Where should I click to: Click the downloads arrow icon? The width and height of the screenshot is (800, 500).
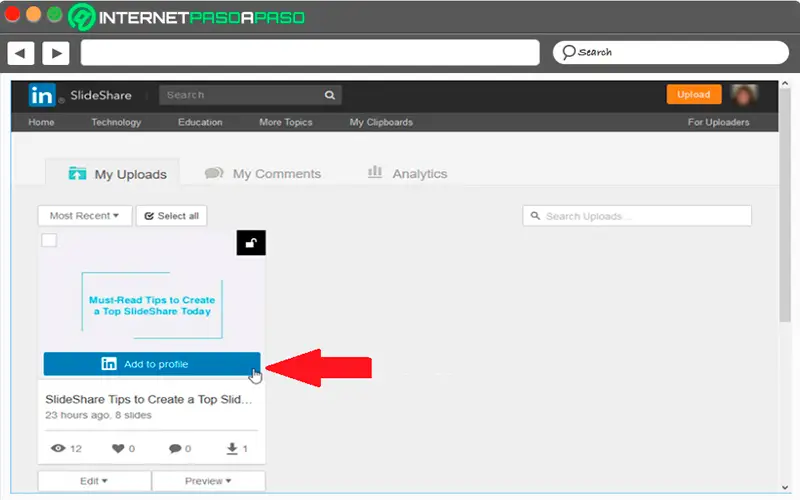pos(232,448)
